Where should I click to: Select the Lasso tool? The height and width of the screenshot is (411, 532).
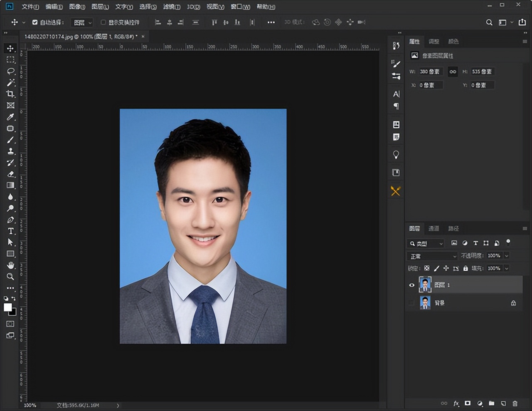click(10, 71)
